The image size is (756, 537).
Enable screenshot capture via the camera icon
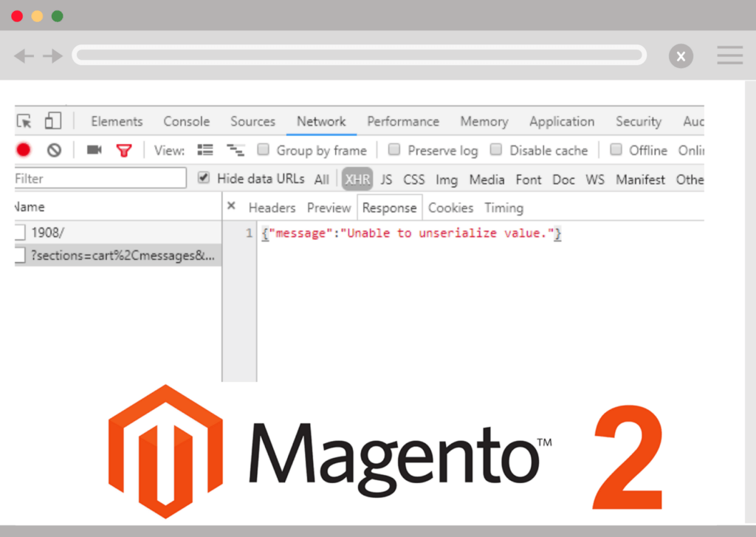click(x=93, y=149)
